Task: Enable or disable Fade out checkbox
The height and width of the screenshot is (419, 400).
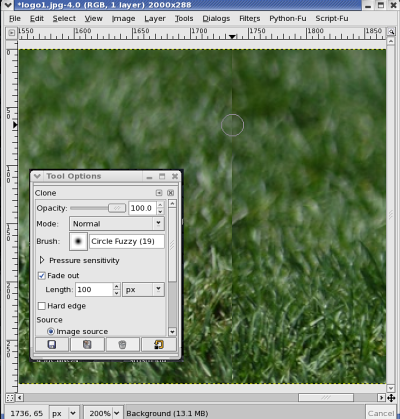Action: 42,276
